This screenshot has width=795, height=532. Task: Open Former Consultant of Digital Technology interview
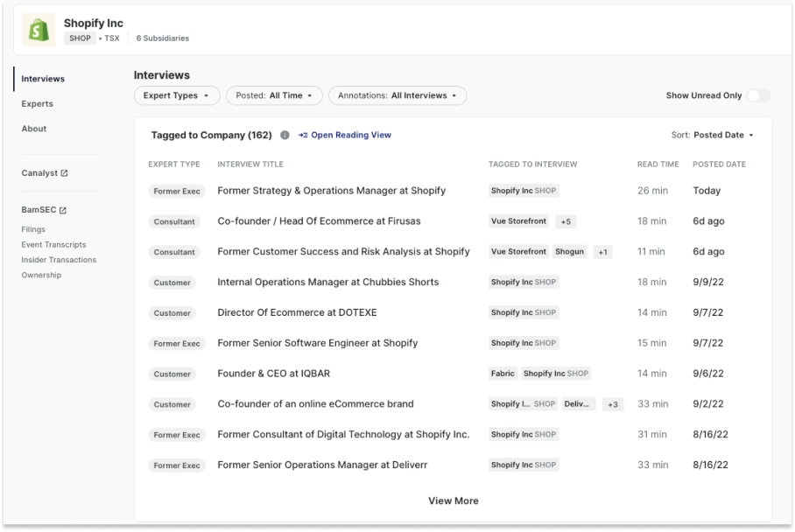coord(343,434)
